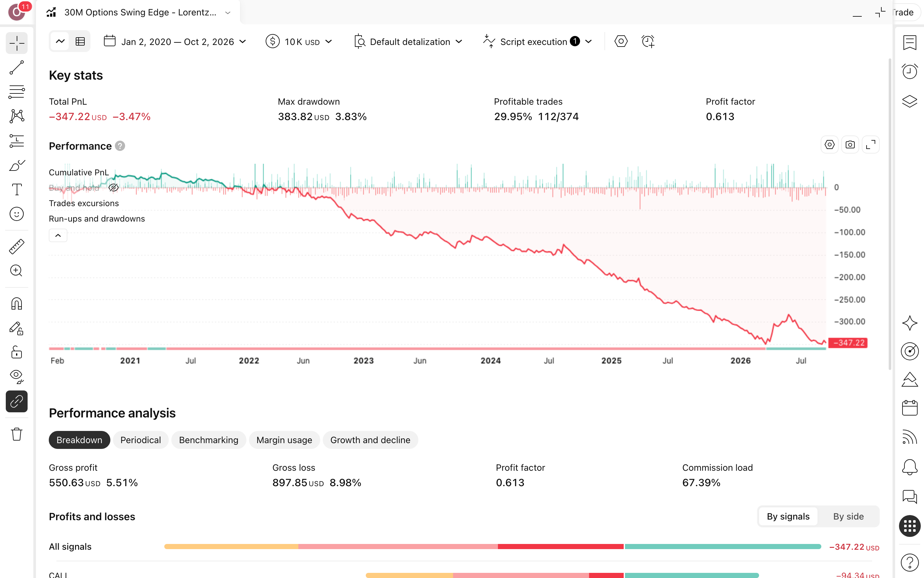Switch to list of trades table view
The height and width of the screenshot is (578, 924).
[x=80, y=41]
